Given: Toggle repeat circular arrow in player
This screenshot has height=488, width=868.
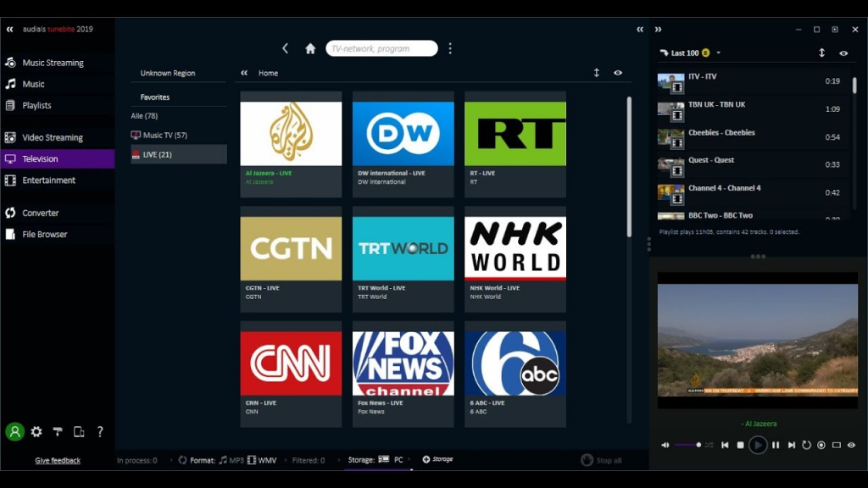Looking at the screenshot, I should [807, 445].
